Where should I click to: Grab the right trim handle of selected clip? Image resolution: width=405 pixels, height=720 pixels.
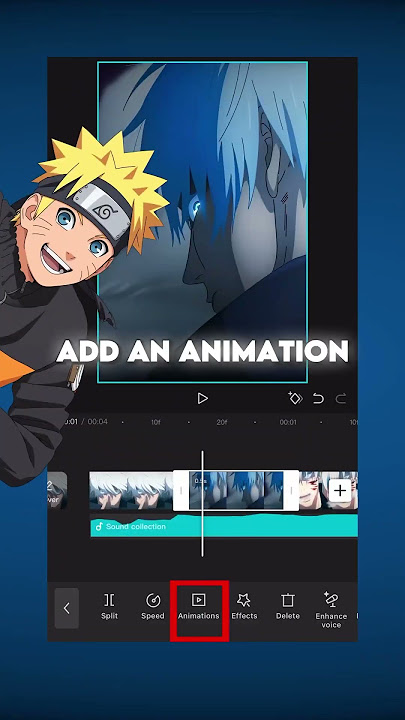pyautogui.click(x=291, y=490)
